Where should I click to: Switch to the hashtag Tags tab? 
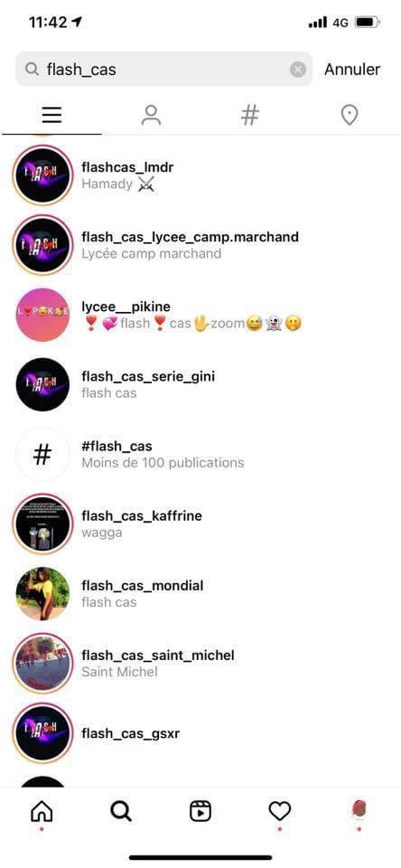pos(250,115)
